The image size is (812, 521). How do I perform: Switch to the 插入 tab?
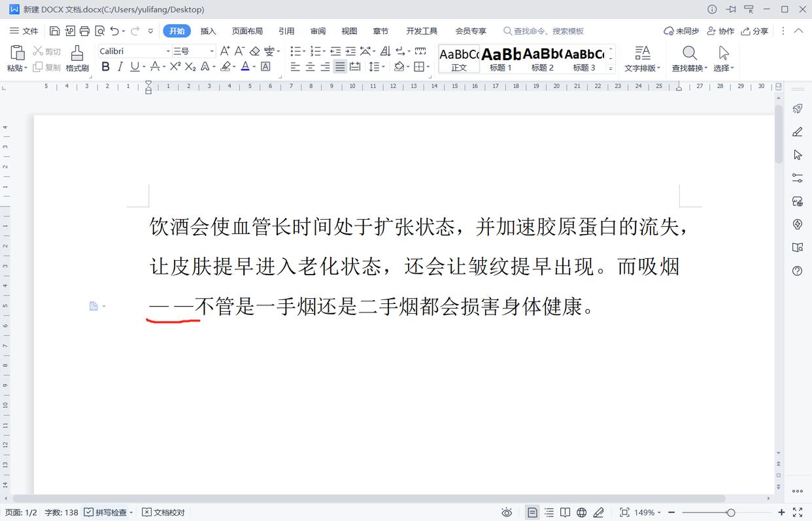coord(208,31)
